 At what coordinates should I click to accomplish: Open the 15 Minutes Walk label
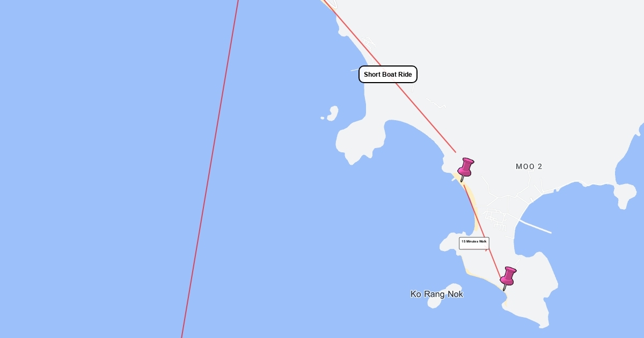pos(474,243)
